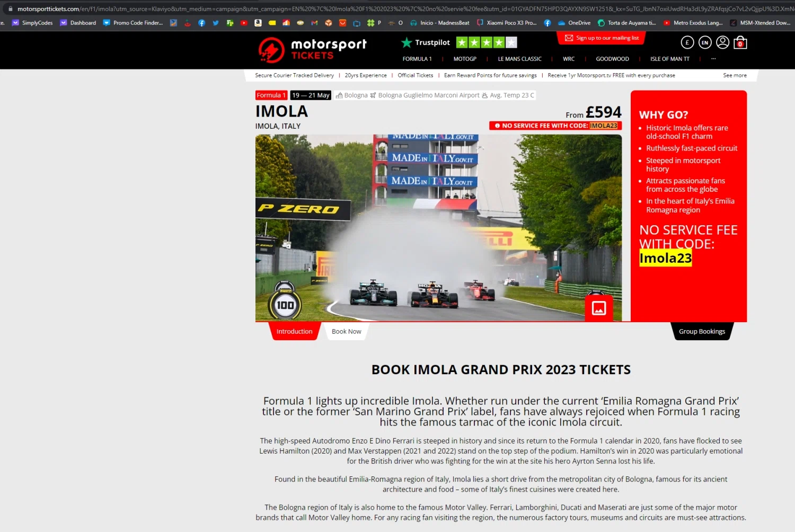The width and height of the screenshot is (795, 532).
Task: Open the Promo Code Finder bookmark
Action: click(133, 23)
